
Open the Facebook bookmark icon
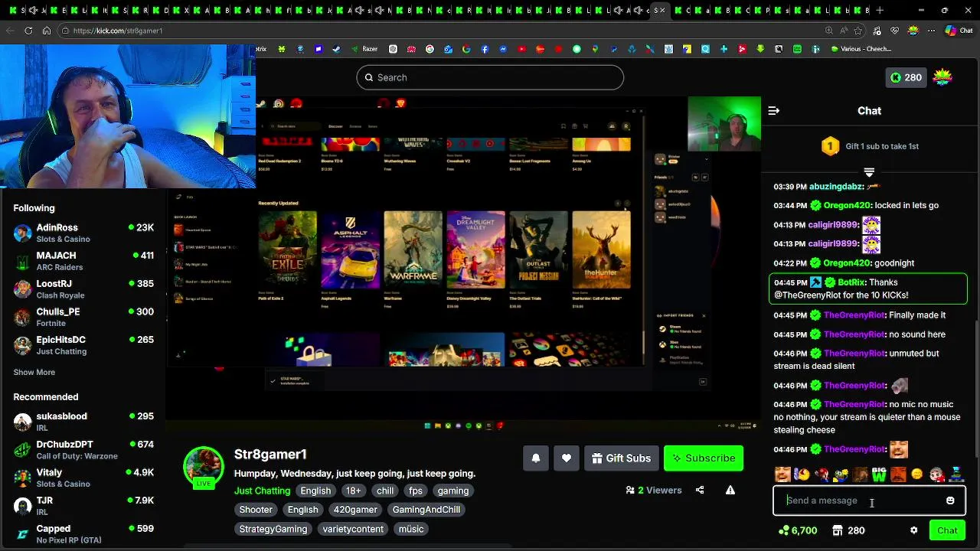point(485,49)
